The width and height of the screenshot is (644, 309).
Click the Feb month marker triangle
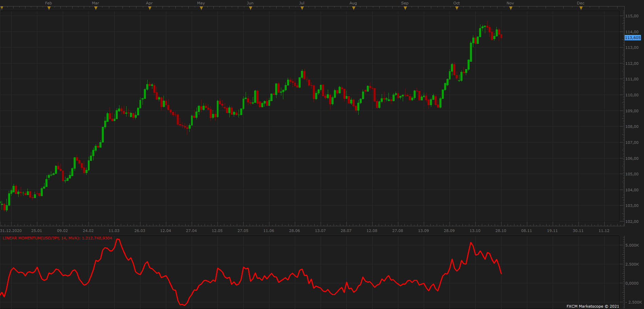(x=49, y=8)
